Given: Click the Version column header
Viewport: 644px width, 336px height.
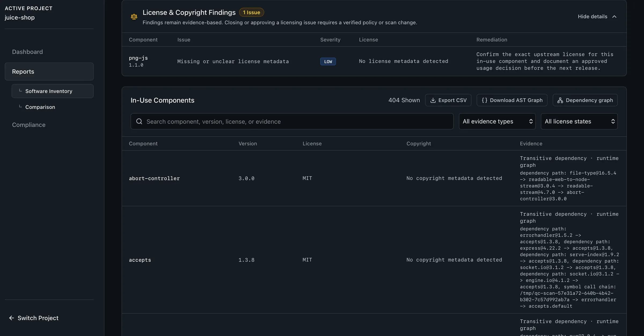Looking at the screenshot, I should [248, 144].
